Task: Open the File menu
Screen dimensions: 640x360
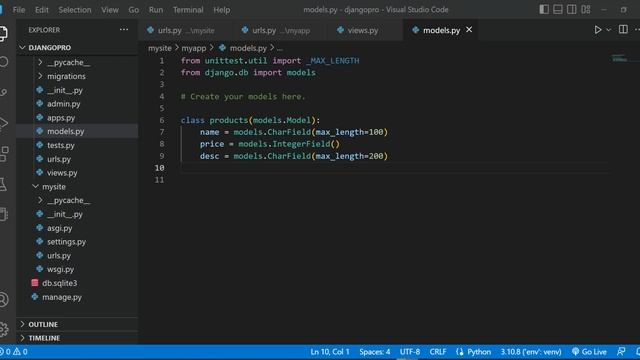Action: (19, 10)
